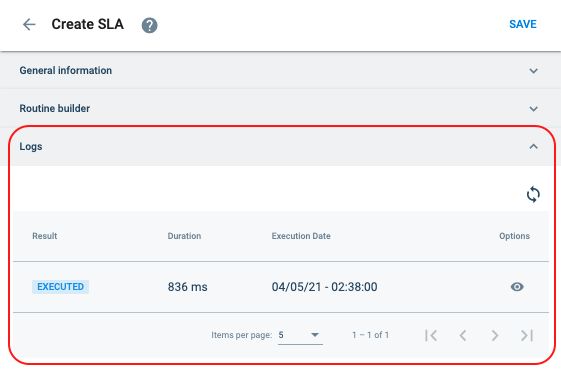The height and width of the screenshot is (376, 561).
Task: Click the Result column header
Action: (45, 236)
